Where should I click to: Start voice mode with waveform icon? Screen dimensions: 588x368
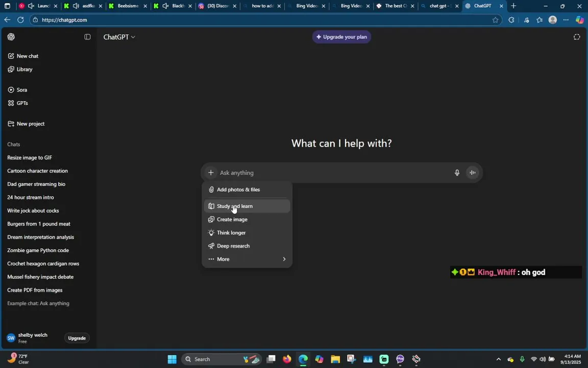(473, 173)
